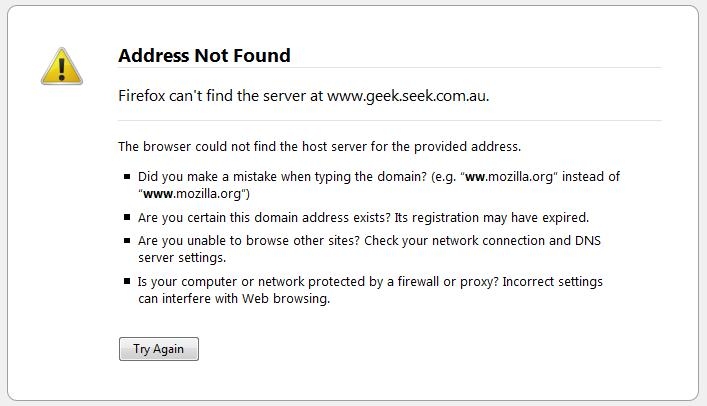Image resolution: width=707 pixels, height=406 pixels.
Task: Click the question "Are you unable to browse other sites?"
Action: (x=249, y=240)
